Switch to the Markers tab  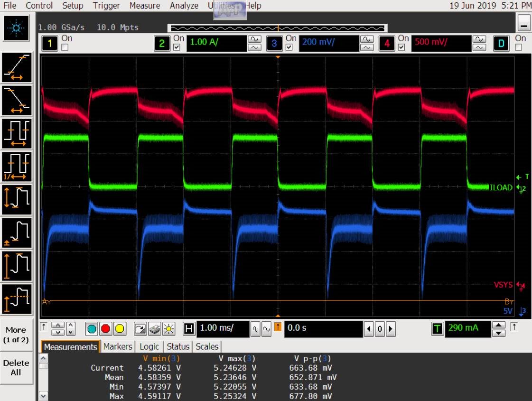pos(117,346)
